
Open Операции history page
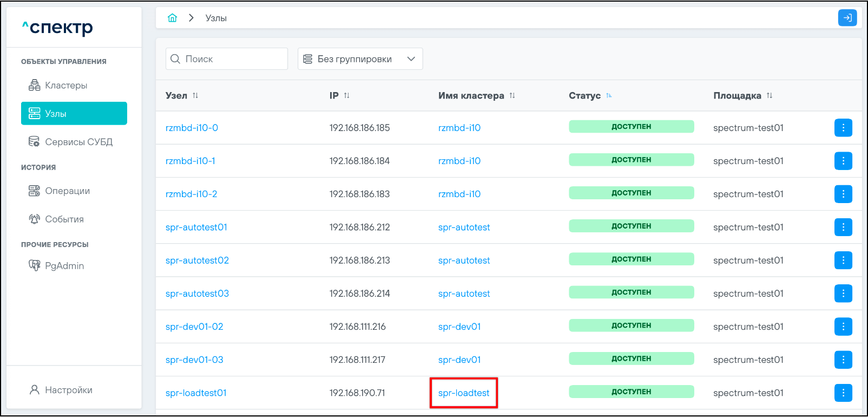[x=67, y=191]
